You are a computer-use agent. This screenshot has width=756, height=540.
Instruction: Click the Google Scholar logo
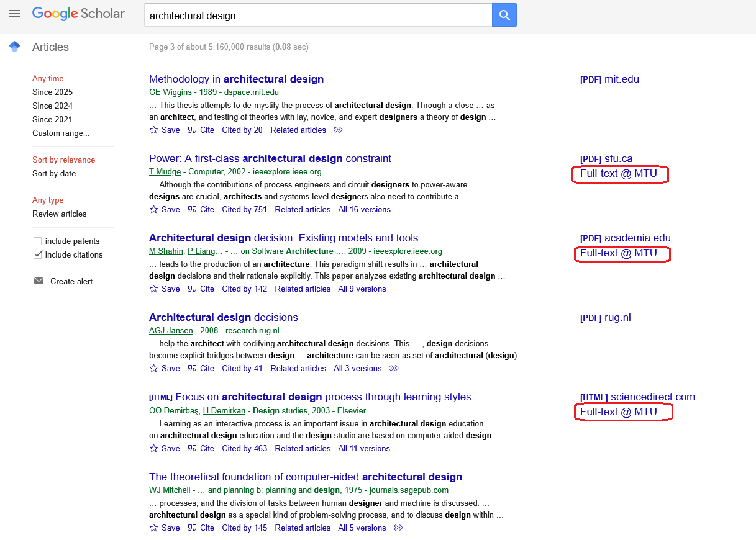click(78, 14)
